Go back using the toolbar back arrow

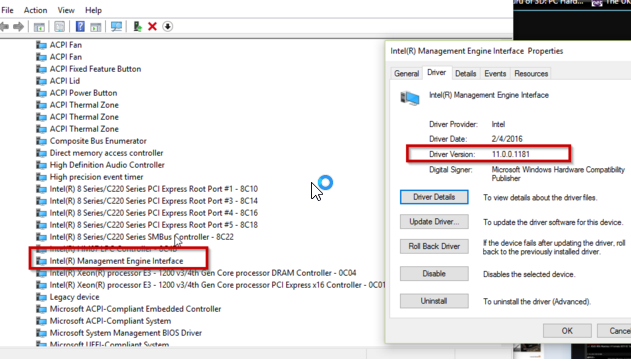tap(4, 27)
